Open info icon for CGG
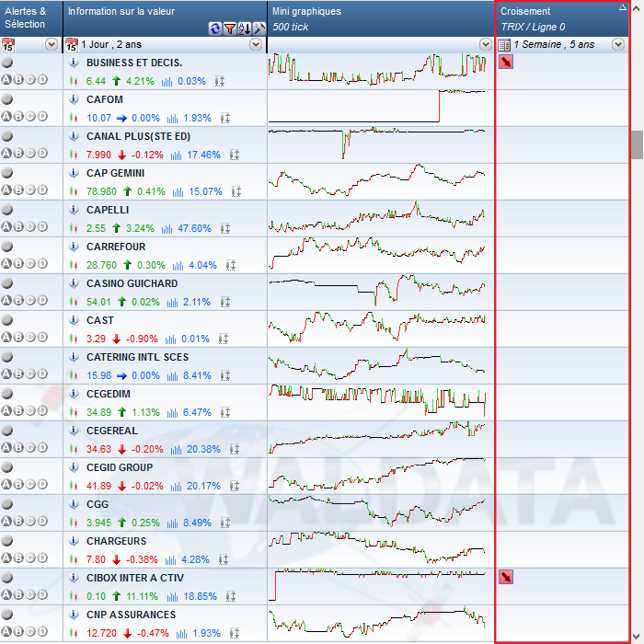 74,504
